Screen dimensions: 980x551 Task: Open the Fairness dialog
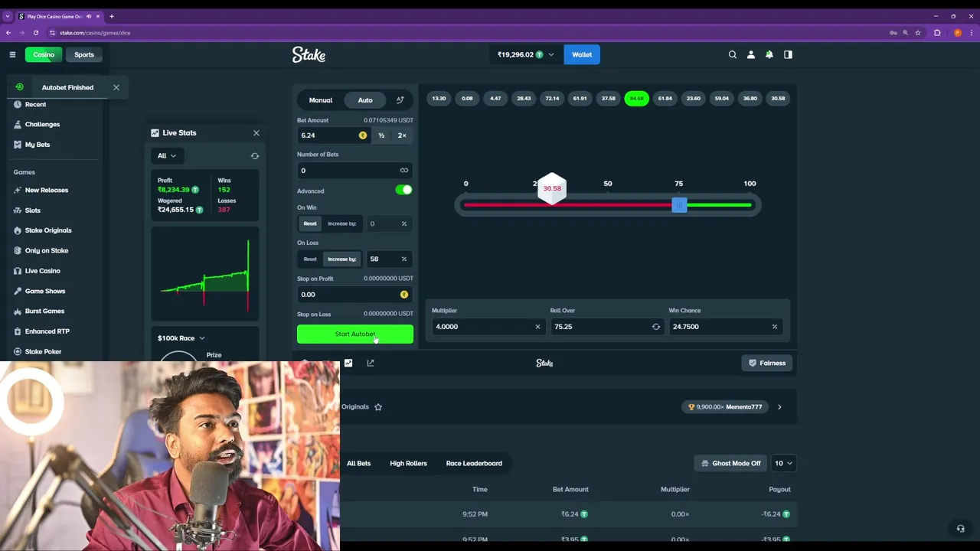point(767,363)
